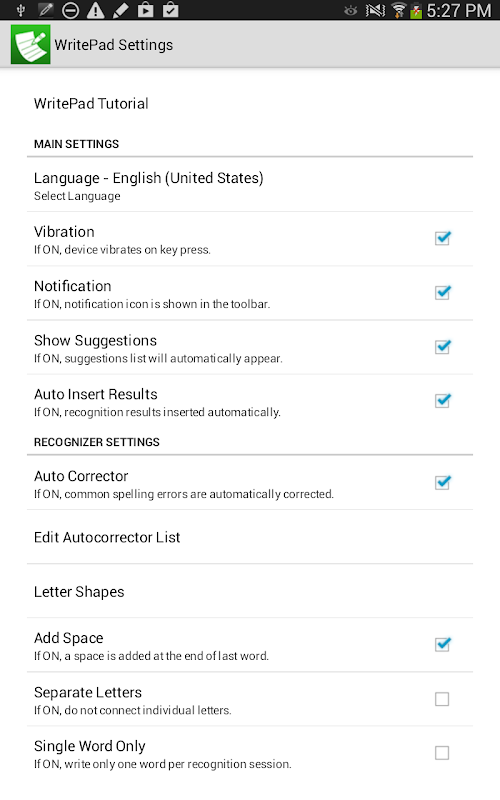Open the WritePad Tutorial
The width and height of the screenshot is (500, 800).
[250, 104]
